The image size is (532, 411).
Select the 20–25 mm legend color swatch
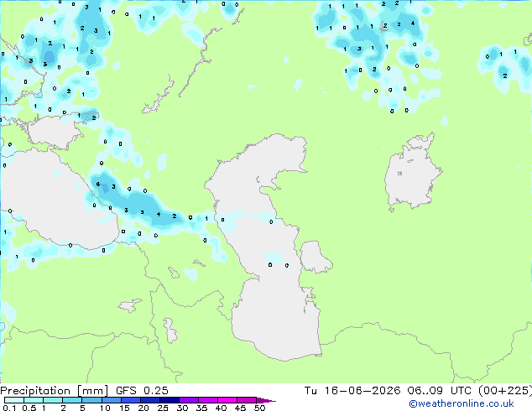tap(150, 400)
